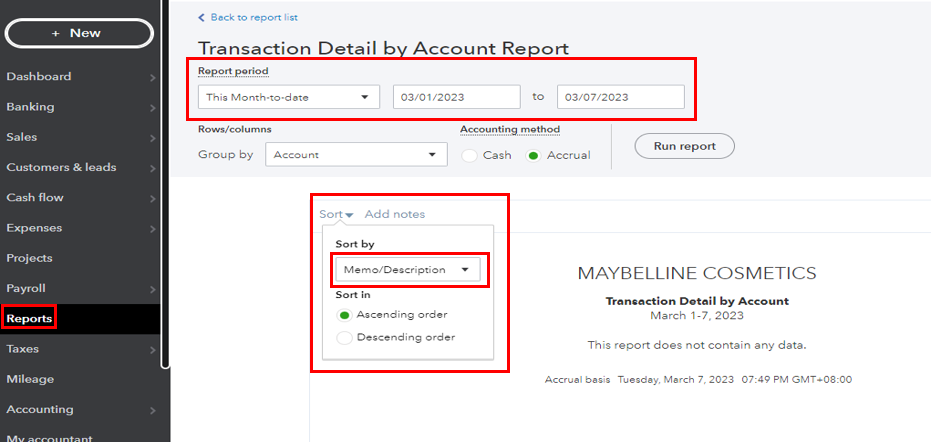Select Cash flow in sidebar
931x442 pixels.
click(x=34, y=198)
